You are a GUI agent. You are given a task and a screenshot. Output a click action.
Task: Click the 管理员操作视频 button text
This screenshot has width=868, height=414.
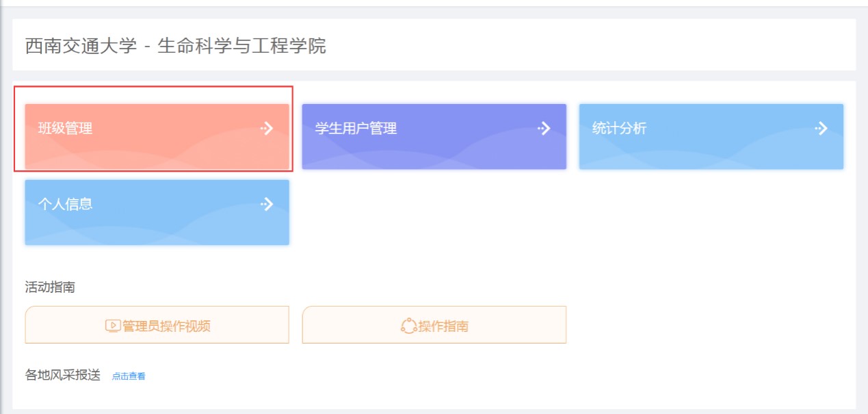tap(166, 326)
